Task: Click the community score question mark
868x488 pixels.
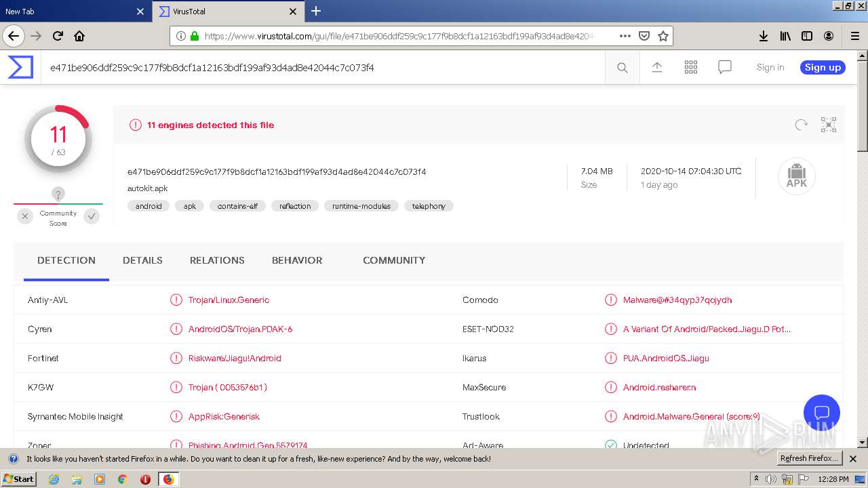Action: pos(58,195)
